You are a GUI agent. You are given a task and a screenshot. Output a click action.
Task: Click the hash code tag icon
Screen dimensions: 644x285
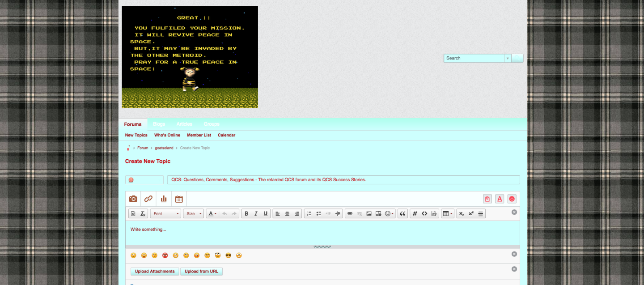415,214
